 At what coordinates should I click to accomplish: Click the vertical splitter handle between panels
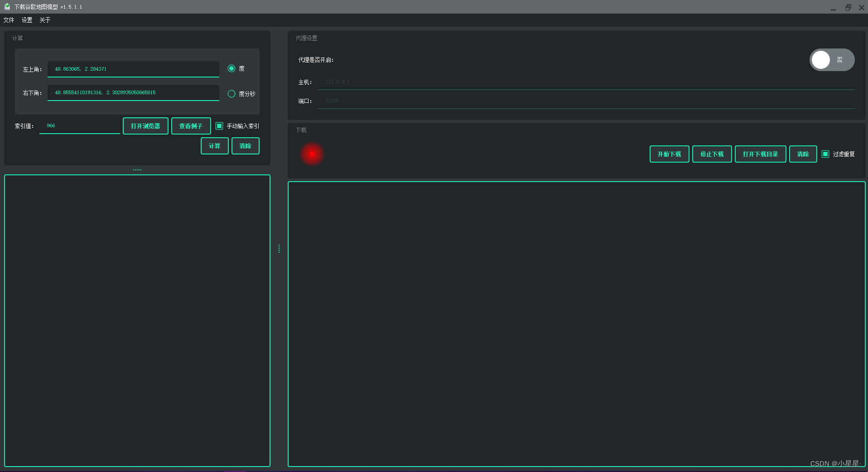point(279,249)
